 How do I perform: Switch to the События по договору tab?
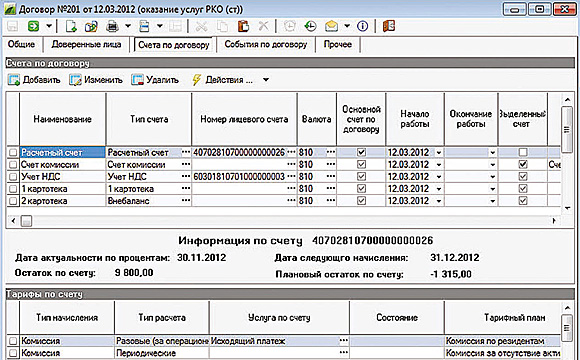coord(266,44)
